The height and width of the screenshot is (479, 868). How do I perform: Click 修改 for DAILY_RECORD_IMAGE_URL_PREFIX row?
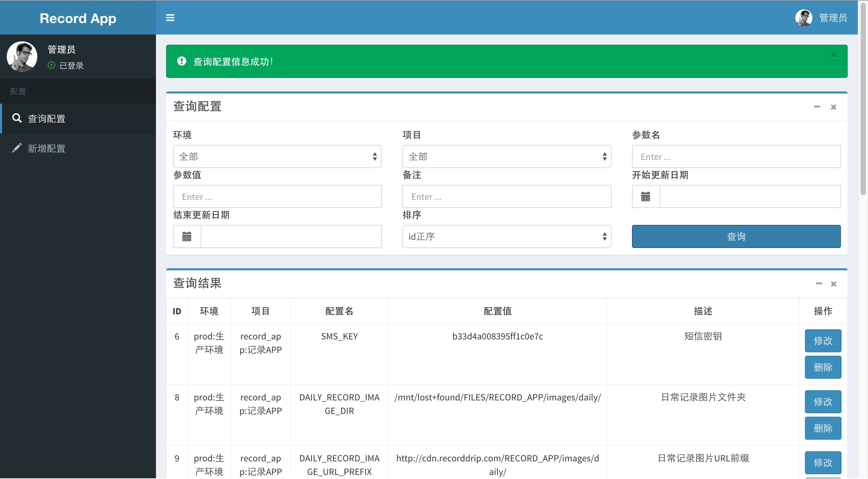(823, 463)
